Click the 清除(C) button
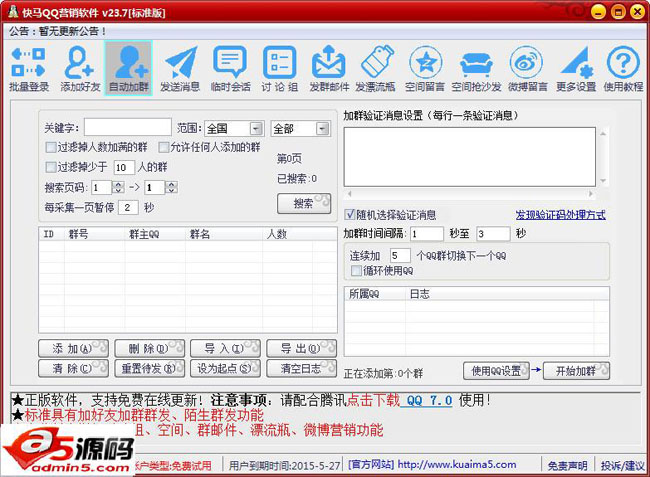Viewport: 650px width, 477px height. coord(73,368)
